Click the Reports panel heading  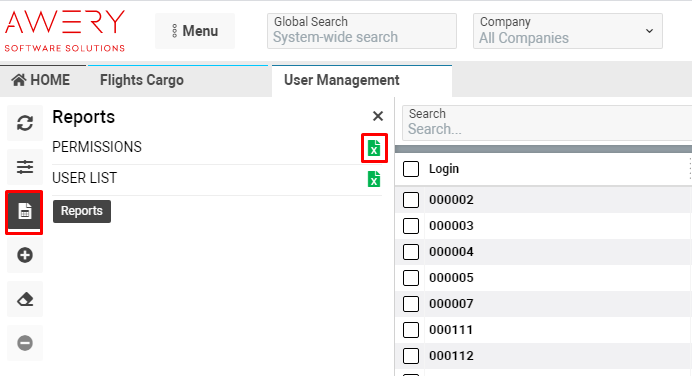click(83, 117)
